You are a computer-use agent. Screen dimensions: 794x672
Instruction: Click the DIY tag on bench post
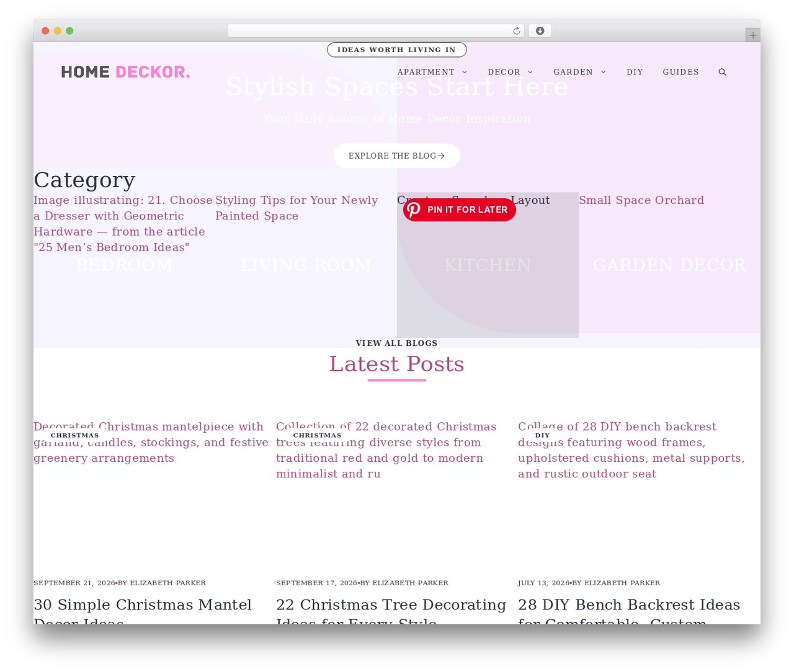[x=542, y=435]
